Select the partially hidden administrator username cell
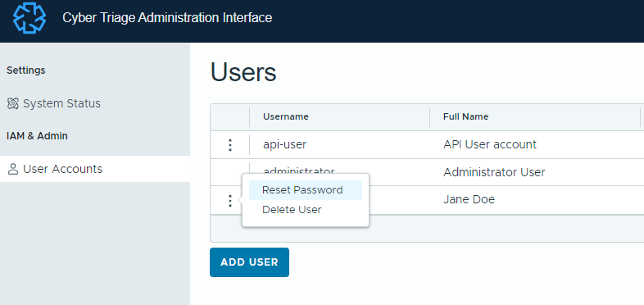The height and width of the screenshot is (305, 644). [x=298, y=170]
